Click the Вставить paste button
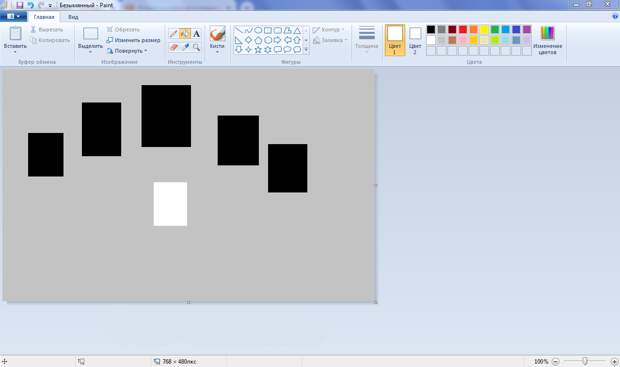The width and height of the screenshot is (620, 367). click(x=15, y=37)
